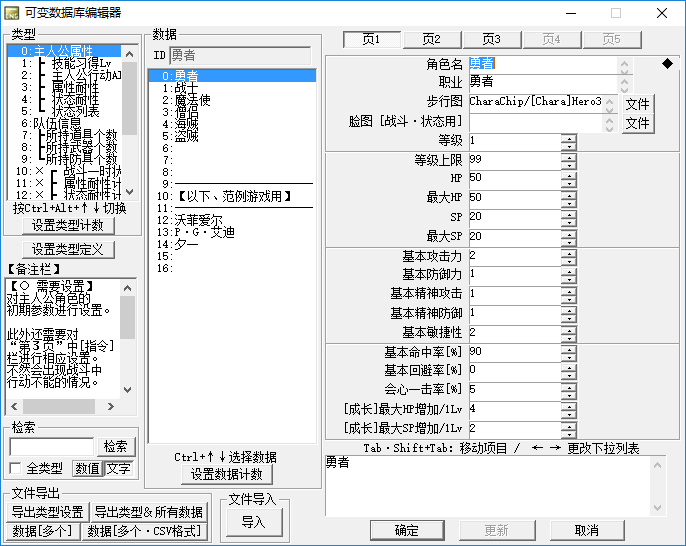Image resolution: width=686 pixels, height=546 pixels.
Task: Click the 最大SP spinner arrows
Action: click(569, 238)
